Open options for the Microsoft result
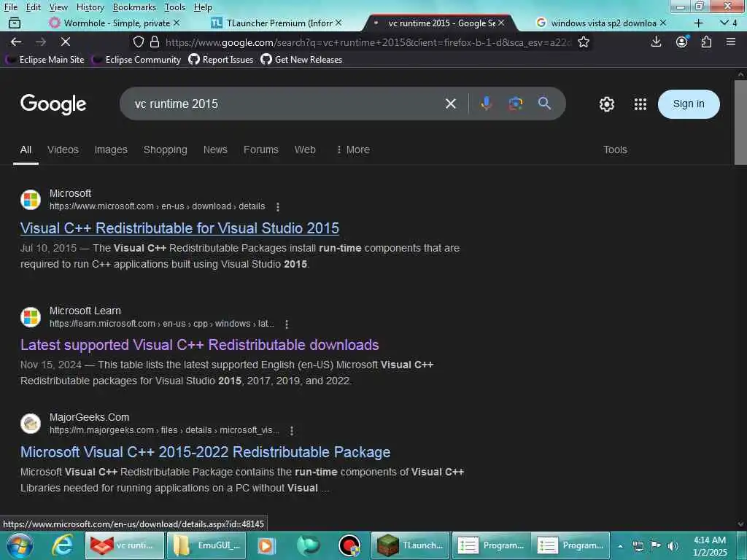 (278, 206)
